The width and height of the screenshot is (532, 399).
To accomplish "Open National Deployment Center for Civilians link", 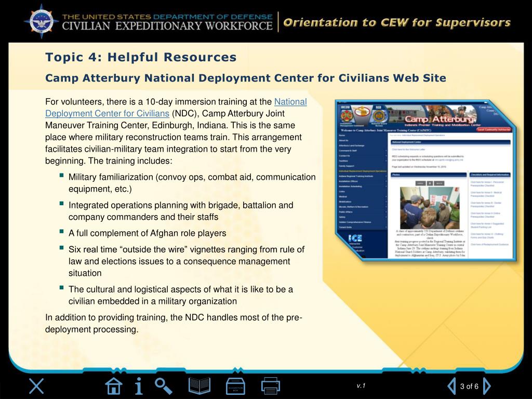I will pyautogui.click(x=176, y=108).
